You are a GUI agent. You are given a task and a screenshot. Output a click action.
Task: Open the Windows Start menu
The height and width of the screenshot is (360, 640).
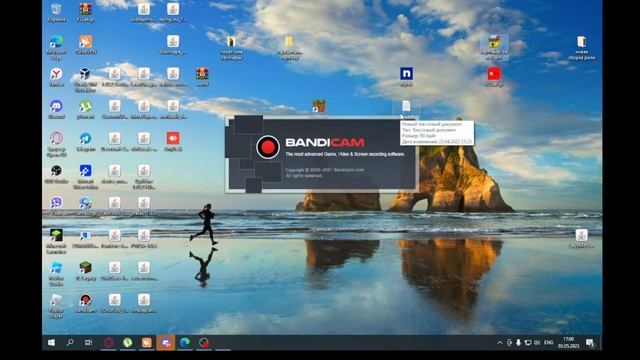[x=51, y=342]
